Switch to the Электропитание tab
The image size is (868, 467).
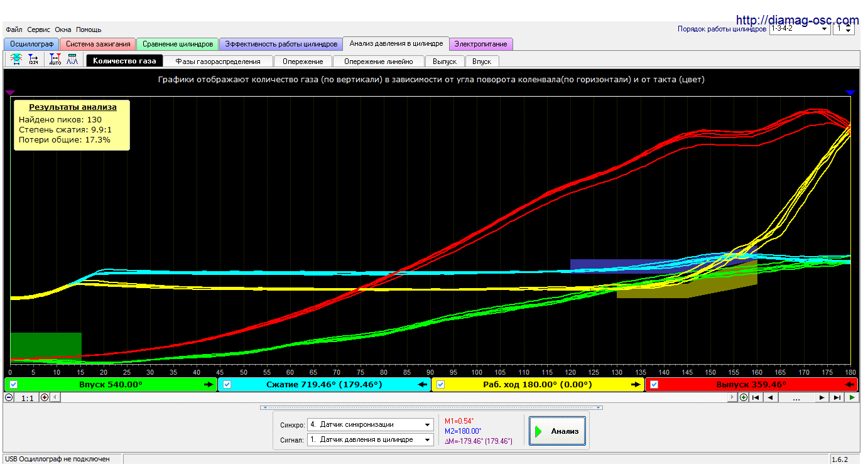click(482, 44)
